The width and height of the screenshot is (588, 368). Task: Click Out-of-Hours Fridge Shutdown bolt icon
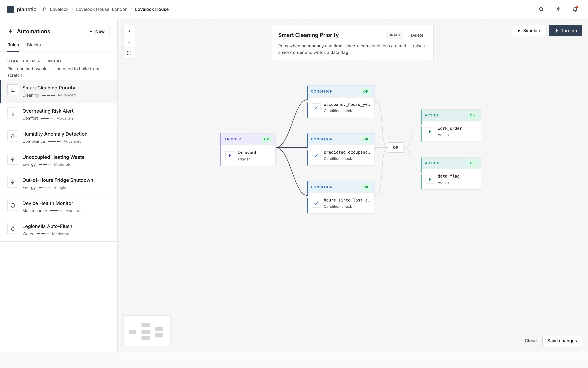point(13,182)
